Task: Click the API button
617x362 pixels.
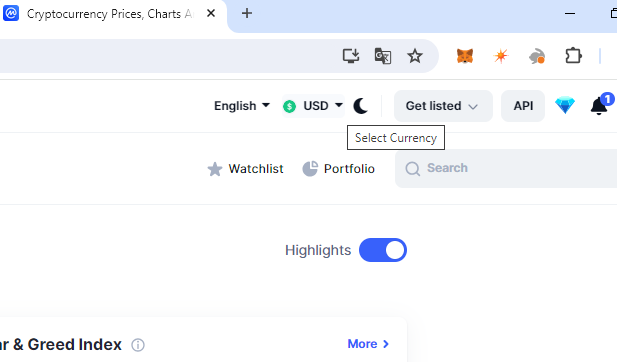Action: tap(523, 106)
